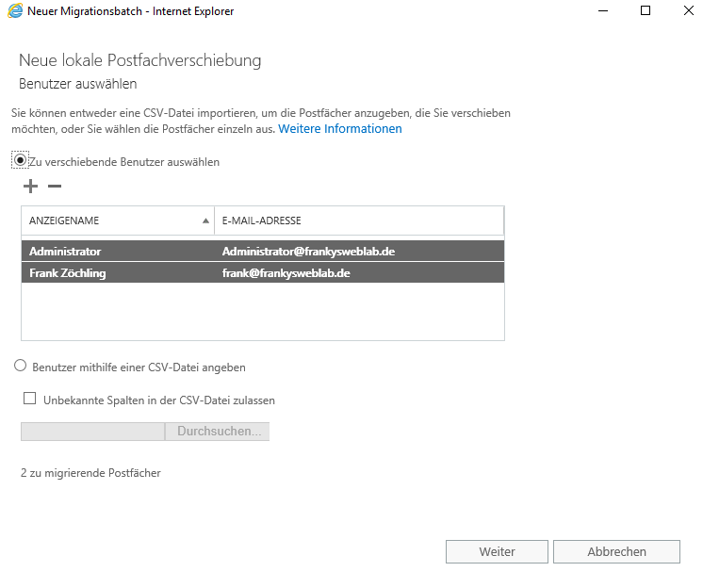Click the frank@frankysweblab.de email cell
This screenshot has width=703, height=588.
(x=286, y=272)
